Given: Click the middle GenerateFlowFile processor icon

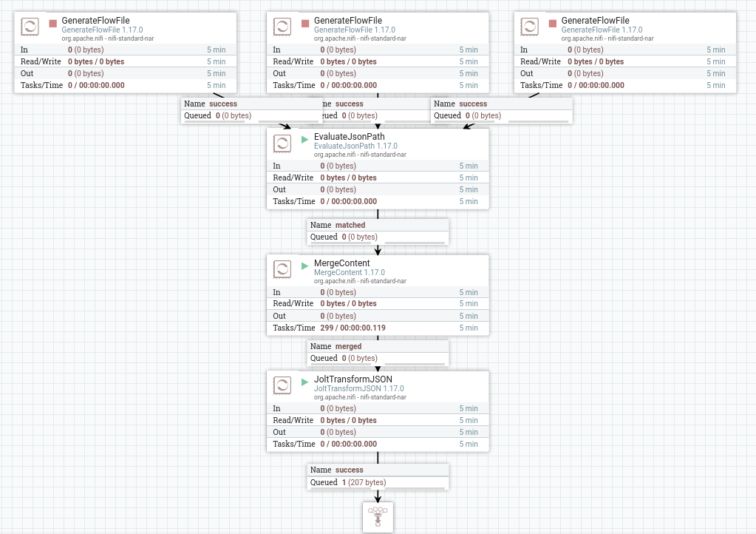Looking at the screenshot, I should tap(282, 27).
